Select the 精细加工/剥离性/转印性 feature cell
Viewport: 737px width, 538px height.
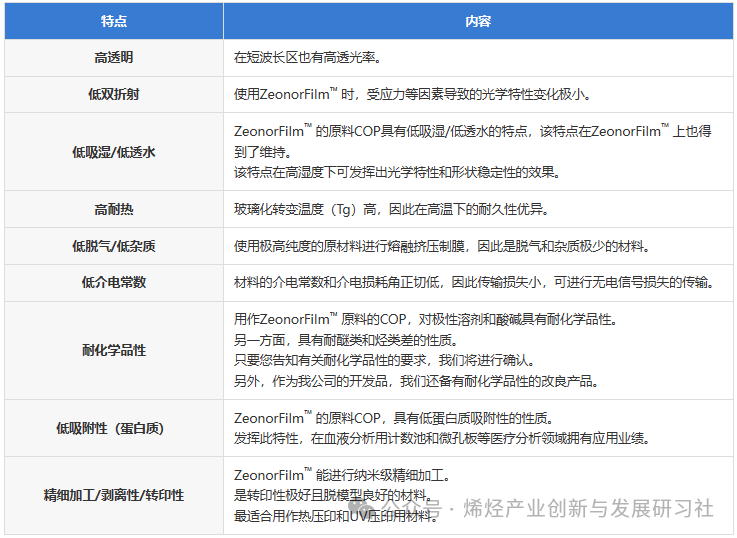pos(114,495)
